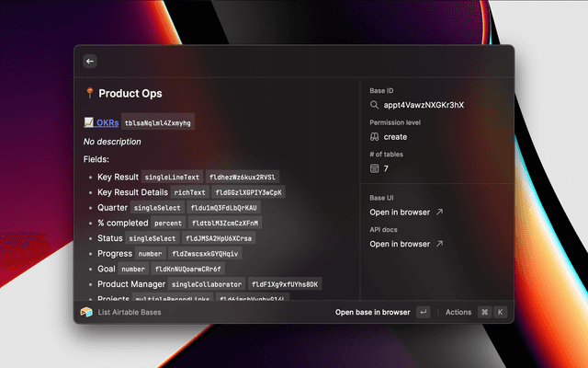Image resolution: width=588 pixels, height=368 pixels.
Task: Click the magnifier icon beside Base ID
Action: [375, 105]
